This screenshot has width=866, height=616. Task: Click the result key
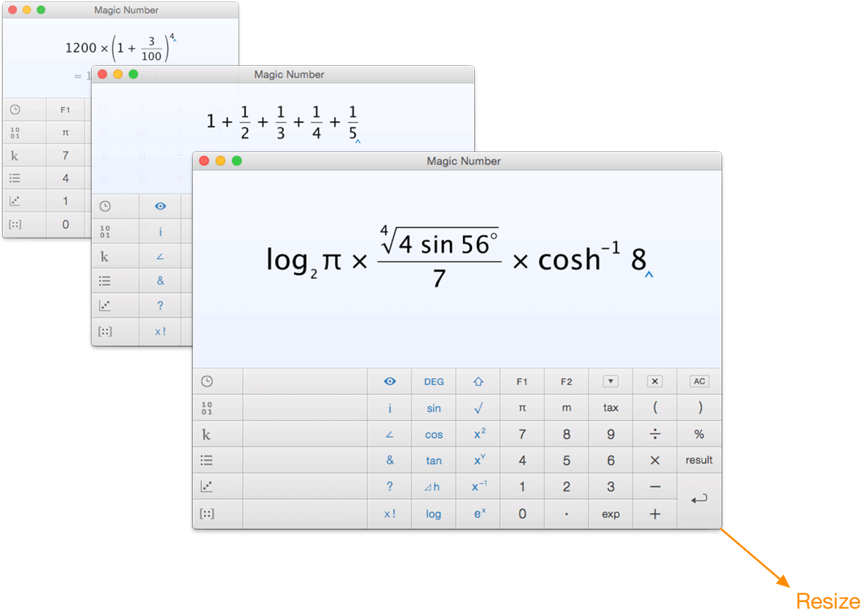[699, 460]
